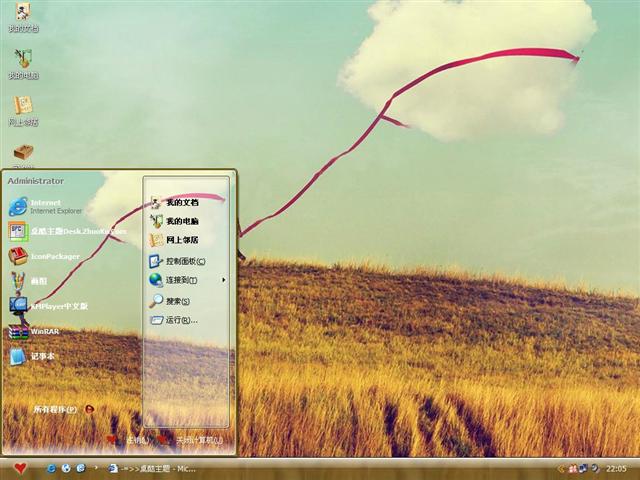The height and width of the screenshot is (480, 640).
Task: Click the globe quick launch icon
Action: coord(66,469)
